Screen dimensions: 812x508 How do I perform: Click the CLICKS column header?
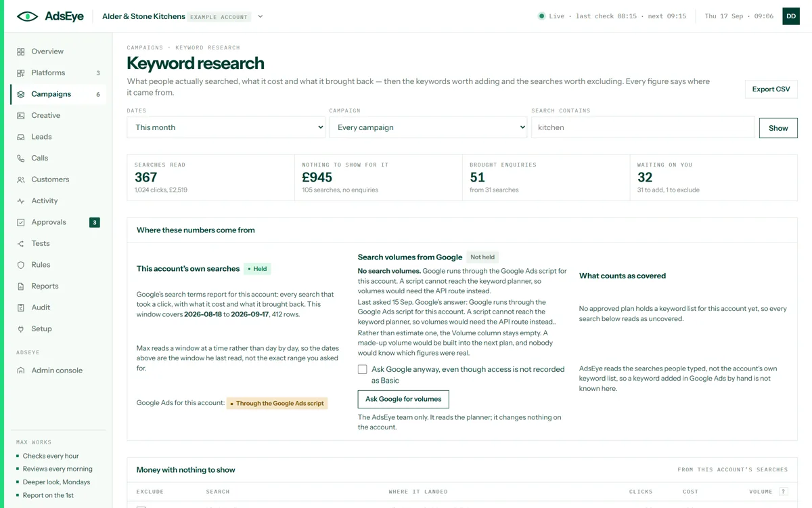pos(641,492)
